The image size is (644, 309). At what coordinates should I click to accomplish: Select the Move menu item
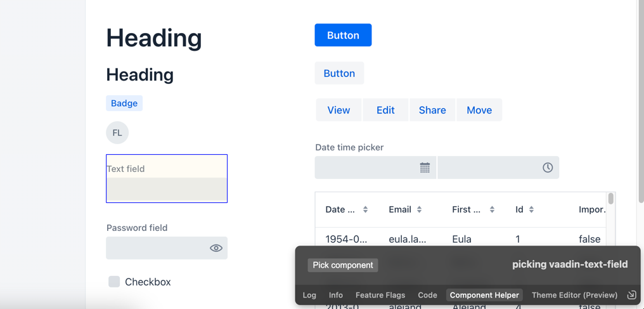click(x=479, y=110)
